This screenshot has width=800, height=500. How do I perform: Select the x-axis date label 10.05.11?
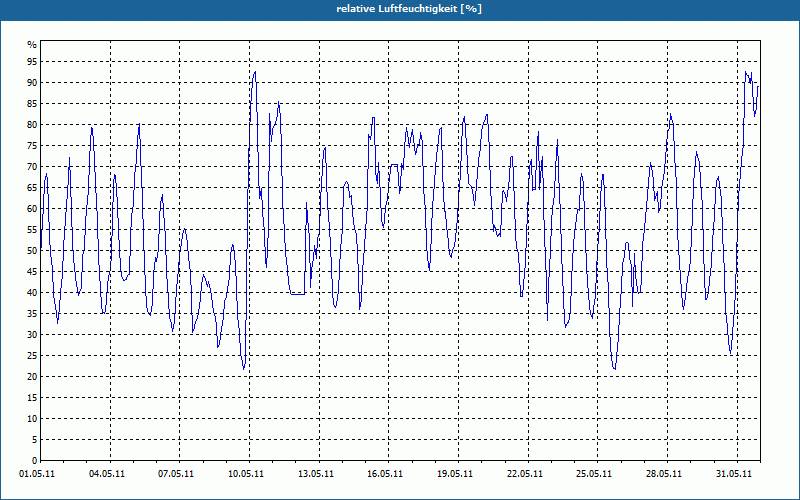pos(246,473)
